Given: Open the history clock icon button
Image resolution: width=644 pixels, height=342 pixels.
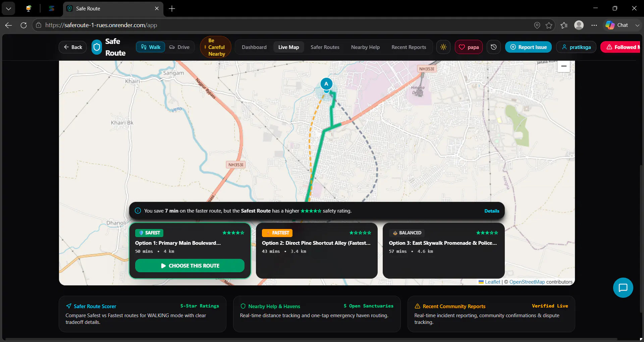Looking at the screenshot, I should (x=494, y=47).
